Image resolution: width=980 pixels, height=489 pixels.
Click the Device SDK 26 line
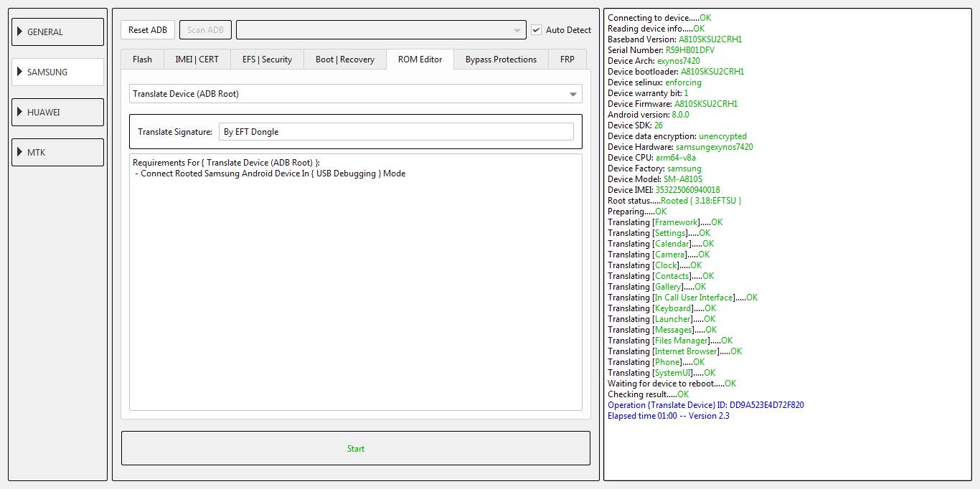(x=635, y=125)
